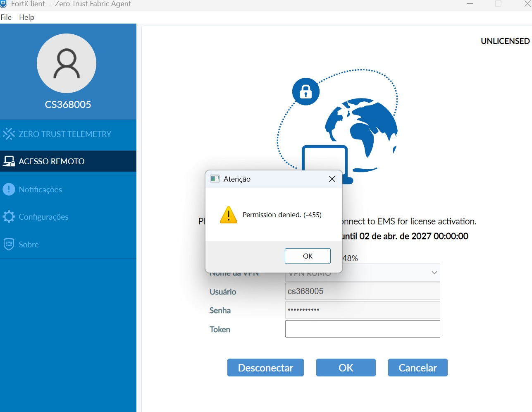Open the Sobre section label

[x=29, y=244]
